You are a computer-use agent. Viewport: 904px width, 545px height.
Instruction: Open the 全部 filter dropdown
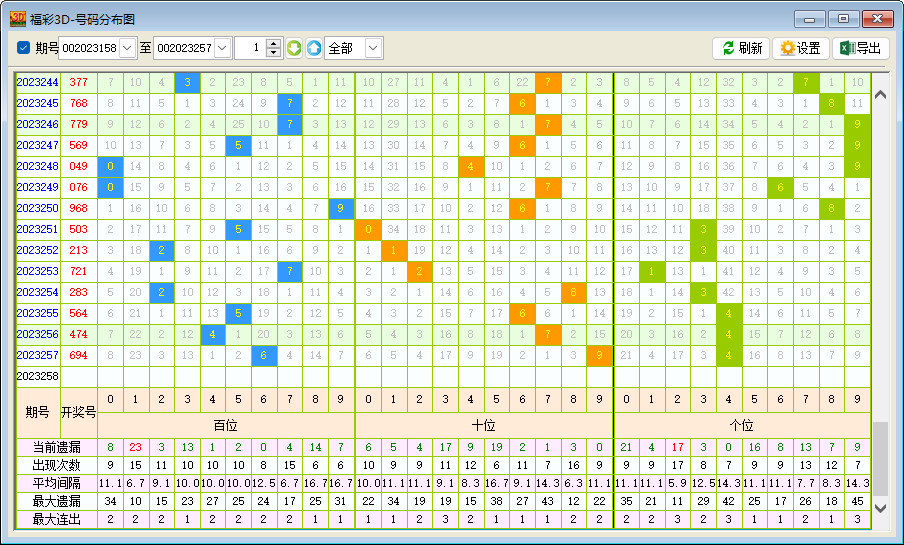click(373, 48)
